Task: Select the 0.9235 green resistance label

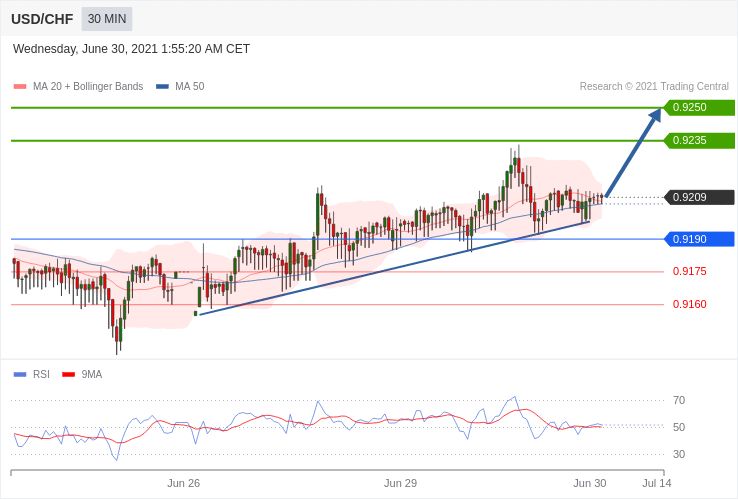Action: point(699,140)
